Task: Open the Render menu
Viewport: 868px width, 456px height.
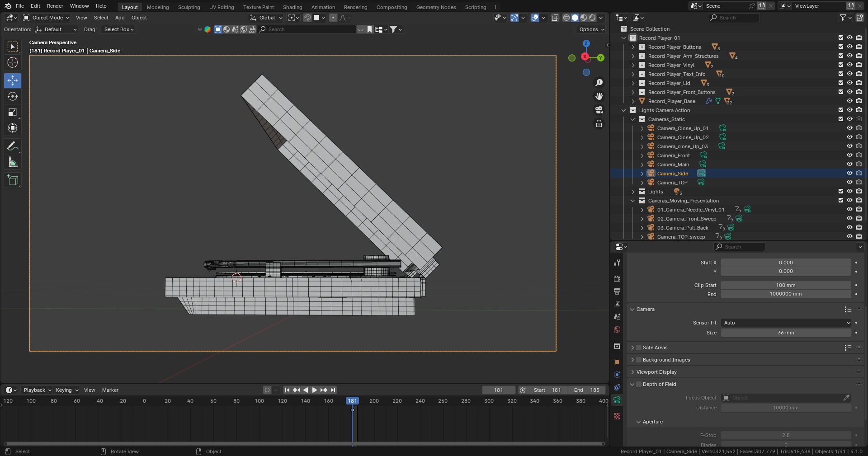Action: click(x=55, y=6)
